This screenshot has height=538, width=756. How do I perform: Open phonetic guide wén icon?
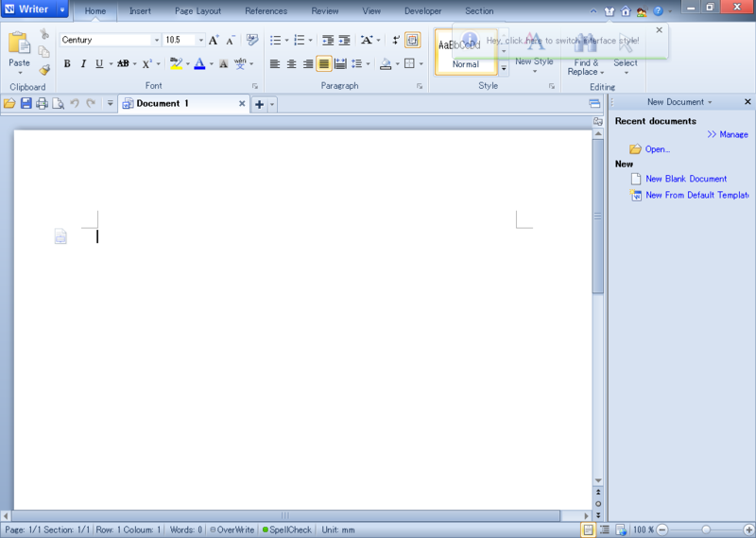point(240,63)
